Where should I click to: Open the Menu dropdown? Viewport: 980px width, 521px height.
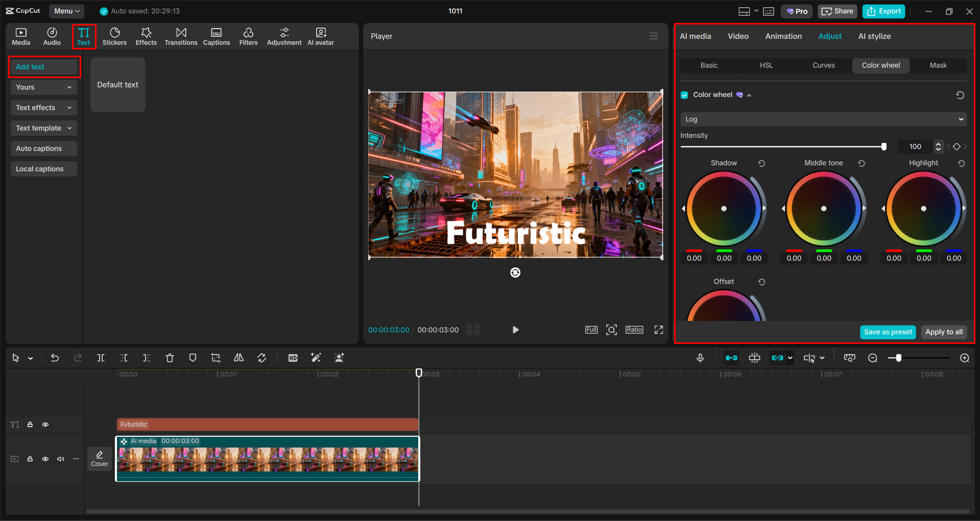(66, 11)
